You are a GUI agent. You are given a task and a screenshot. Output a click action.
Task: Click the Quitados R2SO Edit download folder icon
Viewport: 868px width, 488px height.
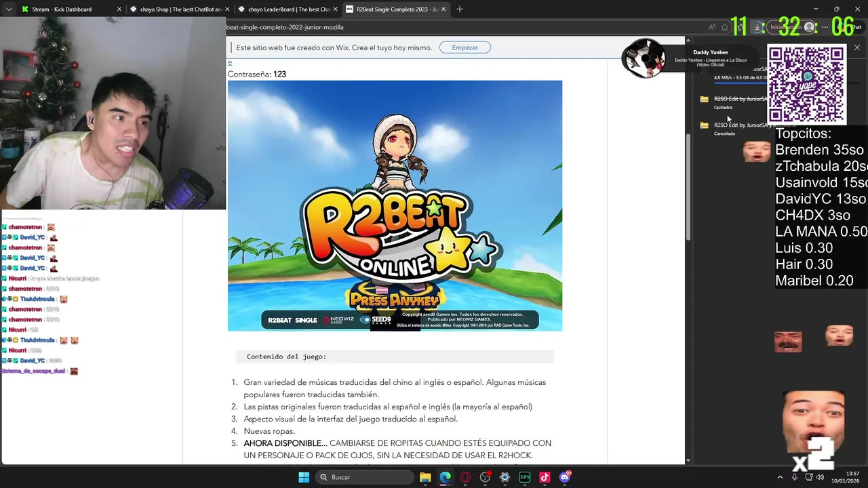pyautogui.click(x=704, y=99)
